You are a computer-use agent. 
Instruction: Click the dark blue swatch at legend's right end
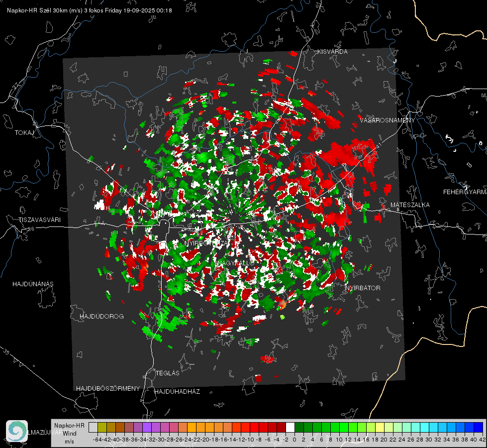coord(479,427)
